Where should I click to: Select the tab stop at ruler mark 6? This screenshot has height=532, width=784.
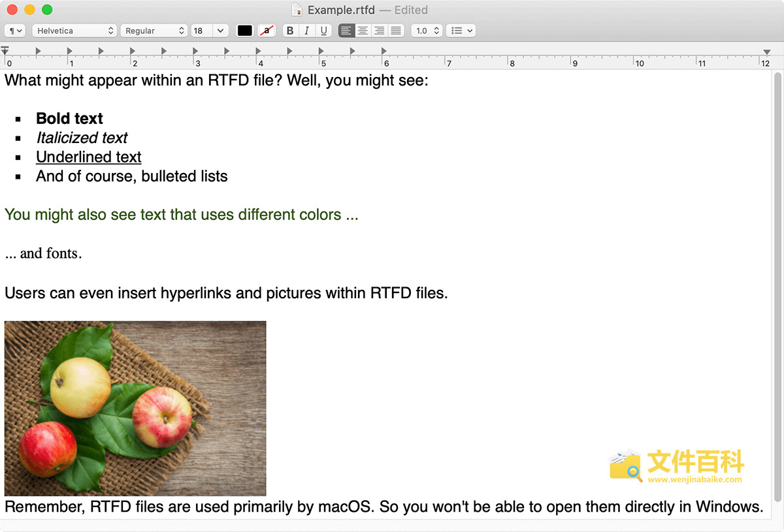[x=384, y=51]
